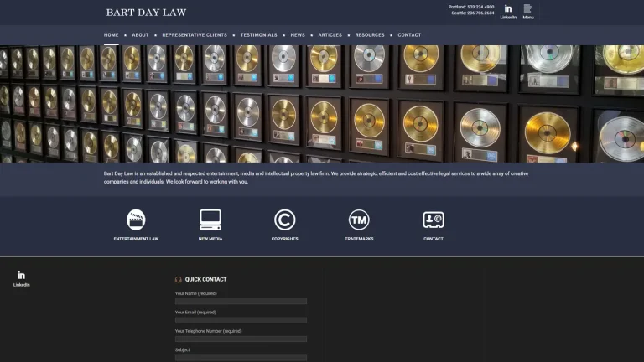Open the News menu item
Screen dimensions: 644x362
(298, 35)
